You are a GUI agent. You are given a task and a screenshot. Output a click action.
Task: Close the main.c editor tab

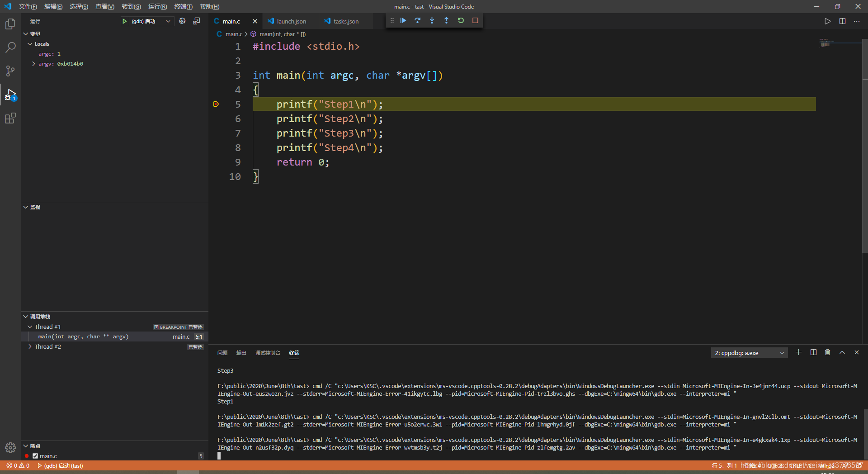(255, 21)
